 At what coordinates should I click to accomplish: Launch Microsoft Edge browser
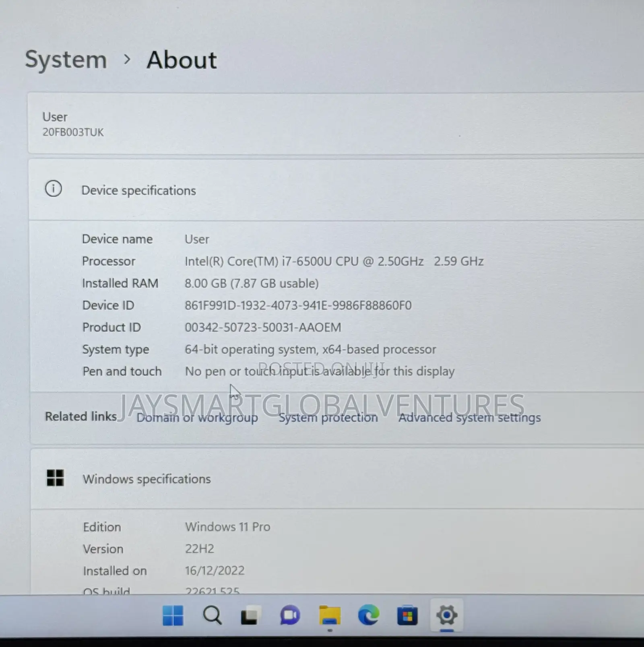368,615
